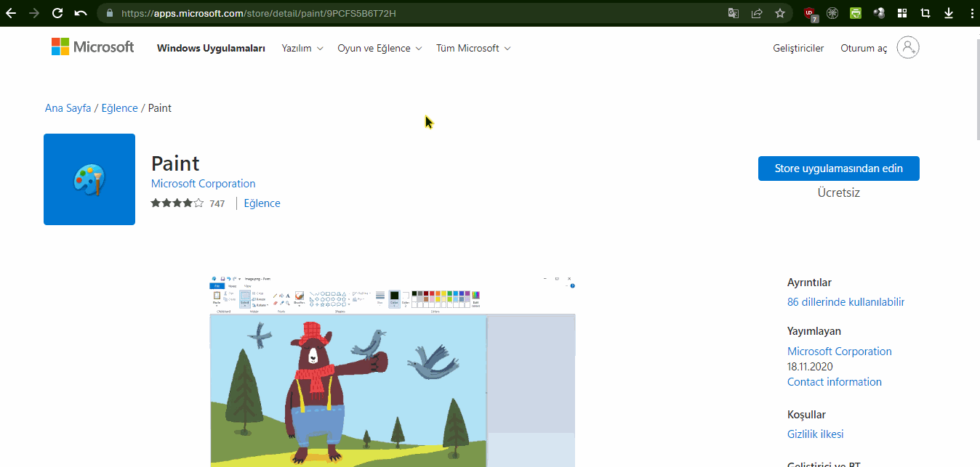This screenshot has height=467, width=980.
Task: Open Windows Uygulamaları menu item
Action: click(x=211, y=49)
